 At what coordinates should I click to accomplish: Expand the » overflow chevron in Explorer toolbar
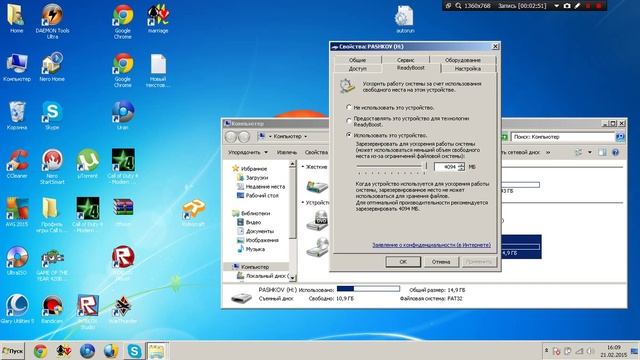pyautogui.click(x=548, y=152)
